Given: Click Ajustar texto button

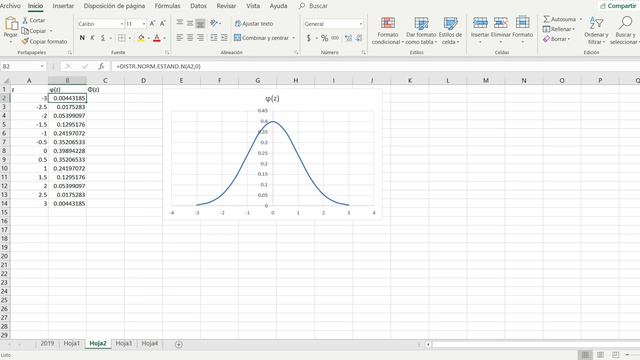Looking at the screenshot, I should [254, 24].
